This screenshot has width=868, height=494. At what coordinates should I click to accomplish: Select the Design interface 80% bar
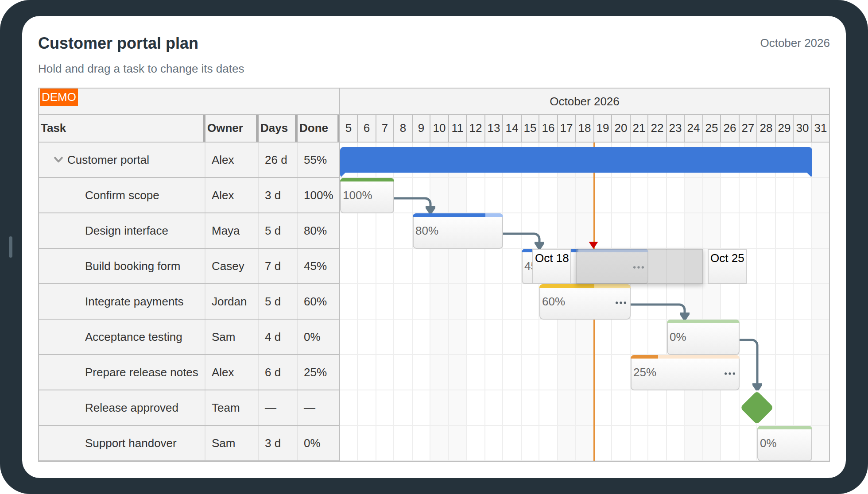[458, 231]
